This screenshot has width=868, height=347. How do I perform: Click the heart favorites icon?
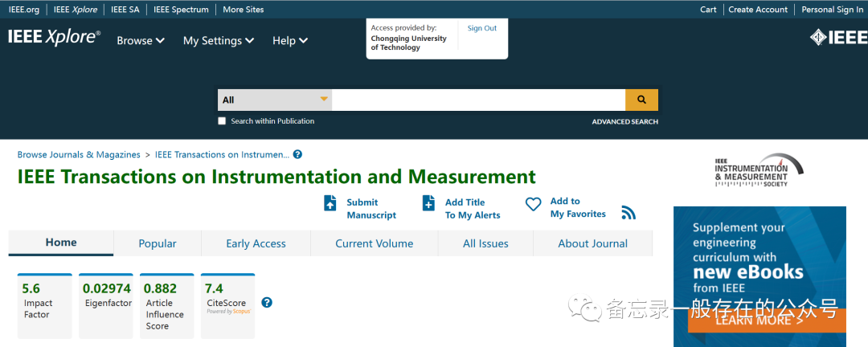(x=533, y=204)
